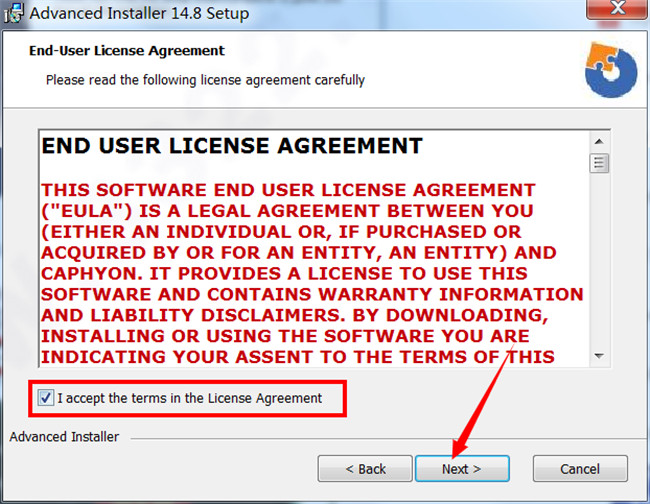Go back with the < Back button
Screen dimensions: 650x504
(365, 469)
